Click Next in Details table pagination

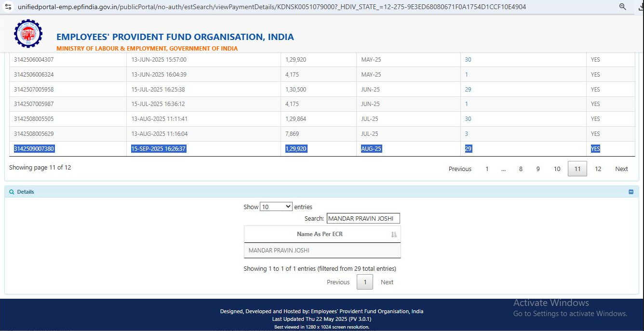[x=387, y=282]
